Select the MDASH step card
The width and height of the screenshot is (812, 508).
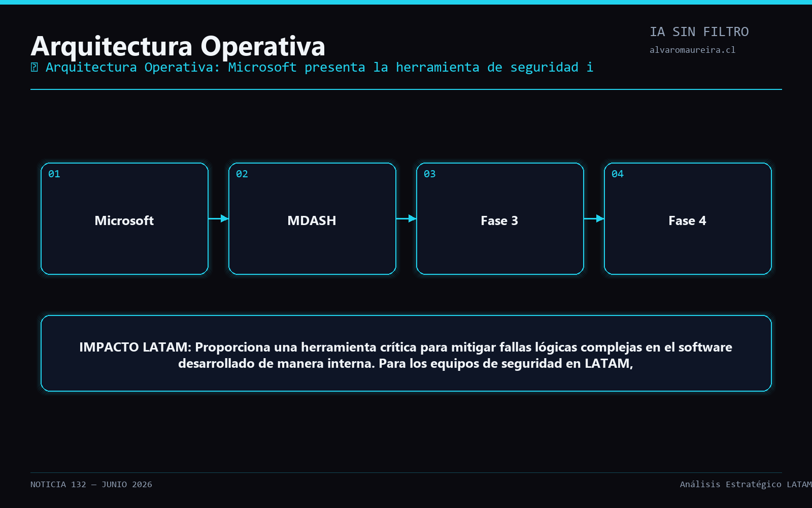click(312, 218)
